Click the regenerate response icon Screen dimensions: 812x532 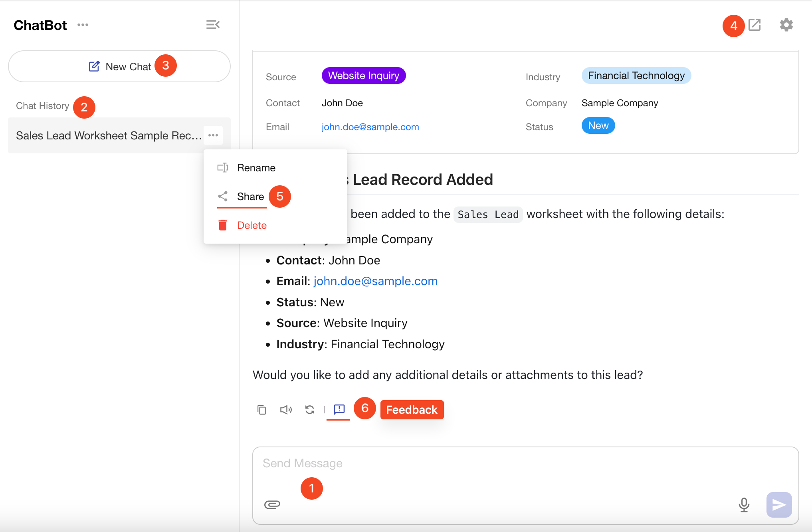(x=310, y=410)
